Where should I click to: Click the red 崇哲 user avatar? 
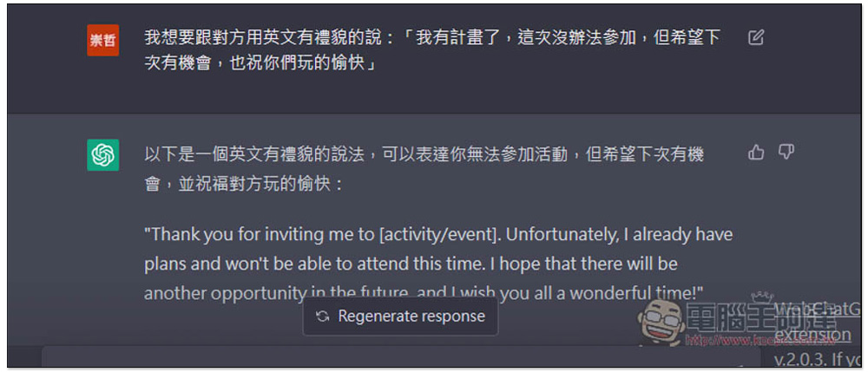click(103, 40)
